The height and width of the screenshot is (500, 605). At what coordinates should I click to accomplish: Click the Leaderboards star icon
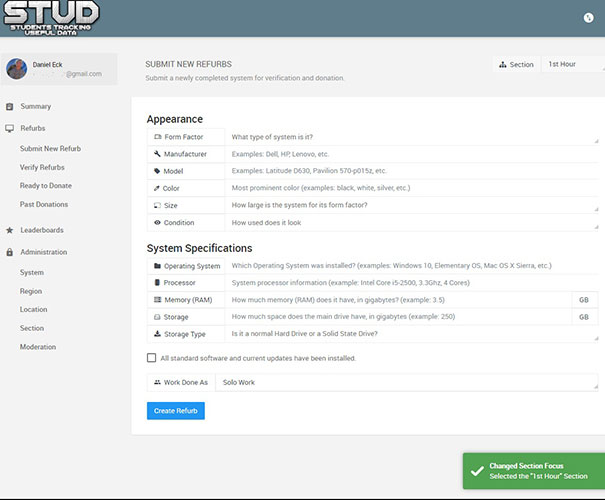point(10,230)
